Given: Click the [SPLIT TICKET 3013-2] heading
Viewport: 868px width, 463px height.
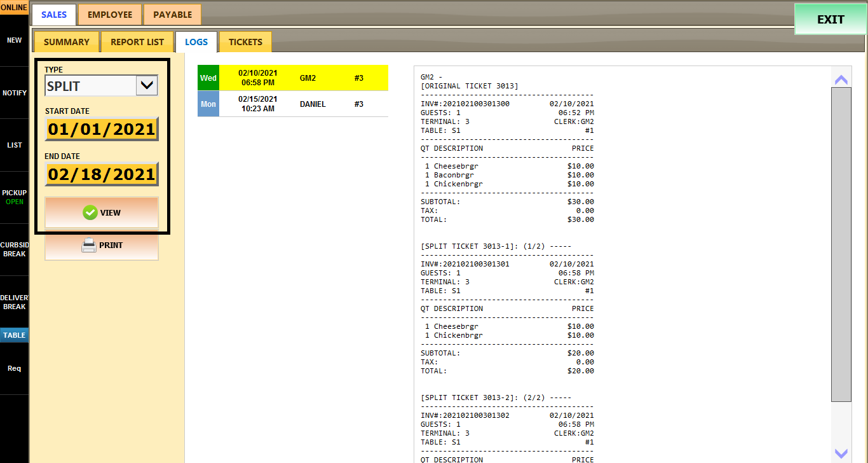Looking at the screenshot, I should (x=470, y=397).
